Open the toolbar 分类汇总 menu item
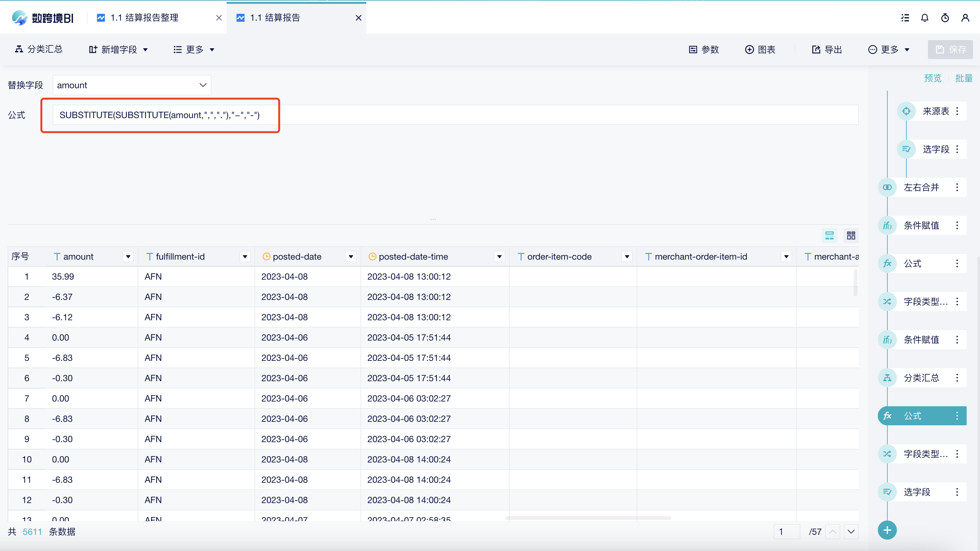Viewport: 980px width, 551px height. click(x=39, y=49)
